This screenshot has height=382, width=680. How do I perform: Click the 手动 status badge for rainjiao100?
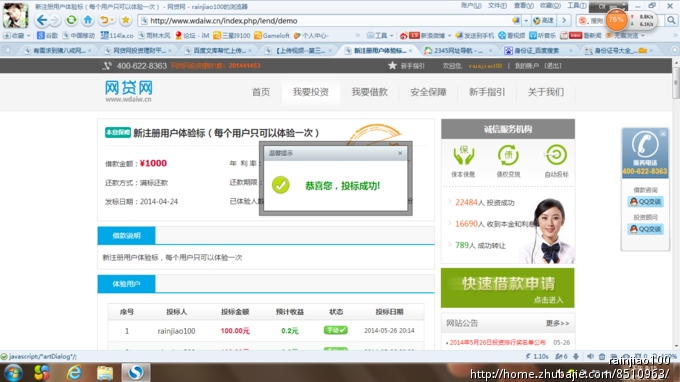coord(336,330)
